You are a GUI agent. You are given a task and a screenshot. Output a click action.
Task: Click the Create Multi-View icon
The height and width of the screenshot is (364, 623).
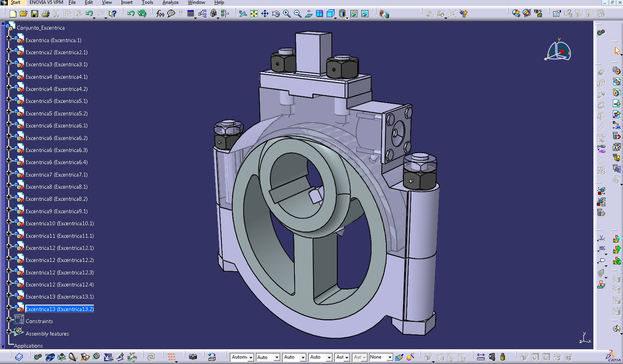coord(319,14)
